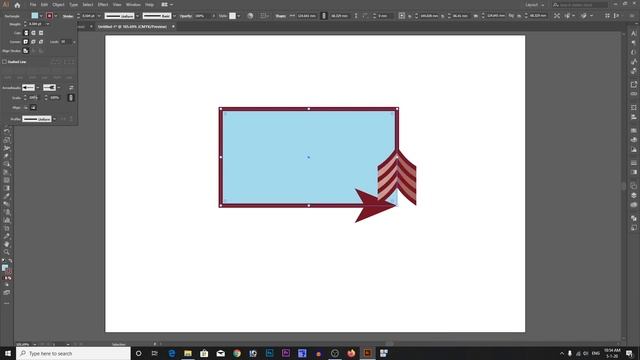Select the Round Cap option
640x360 pixels.
click(x=33, y=33)
